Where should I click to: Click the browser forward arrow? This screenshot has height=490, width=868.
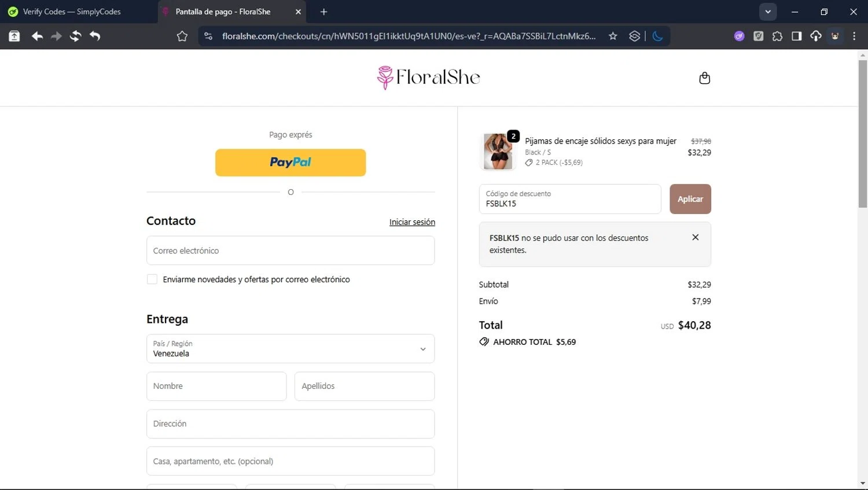click(56, 36)
